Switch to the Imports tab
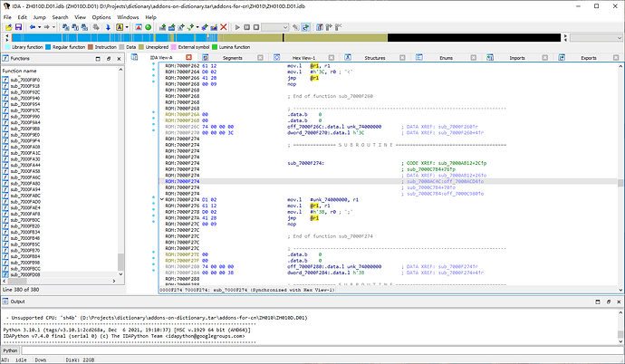The height and width of the screenshot is (364, 625). [517, 58]
